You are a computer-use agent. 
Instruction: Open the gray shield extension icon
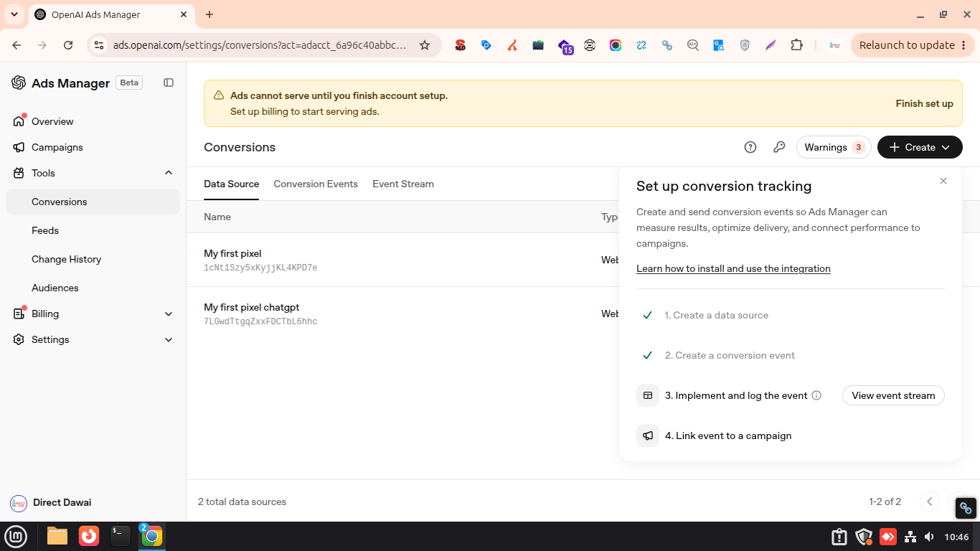[745, 45]
